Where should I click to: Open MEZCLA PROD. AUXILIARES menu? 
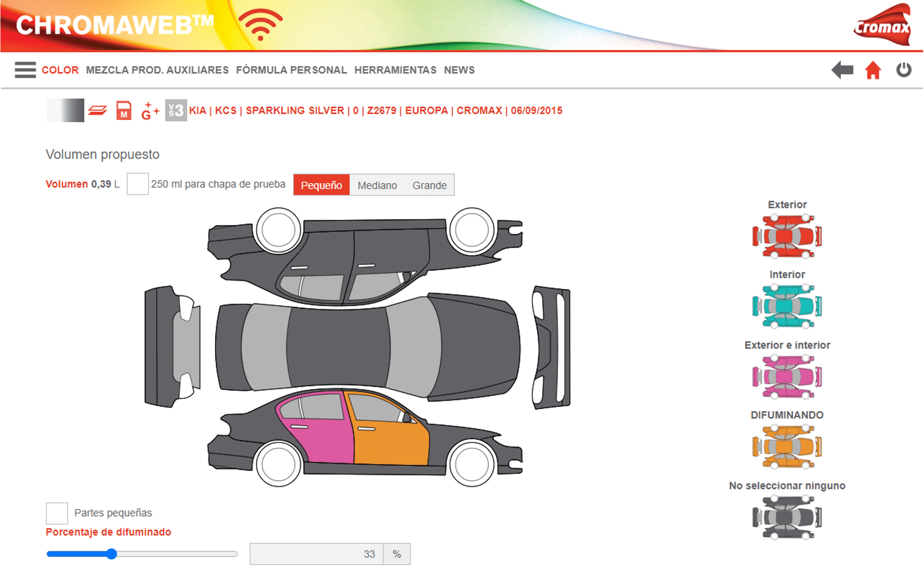pos(157,70)
